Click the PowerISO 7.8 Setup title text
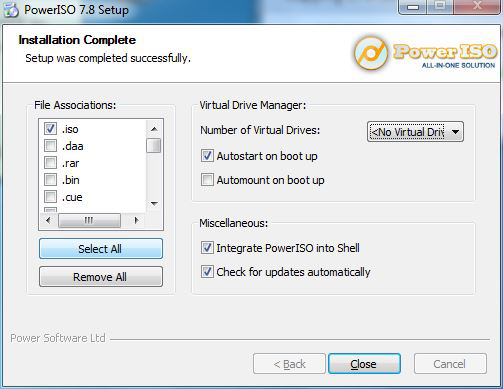This screenshot has height=389, width=503. [76, 10]
